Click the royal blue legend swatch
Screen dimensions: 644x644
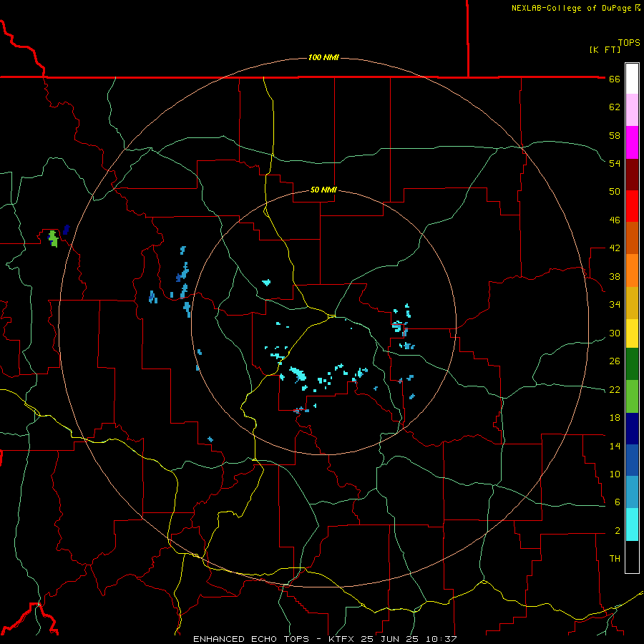[632, 460]
